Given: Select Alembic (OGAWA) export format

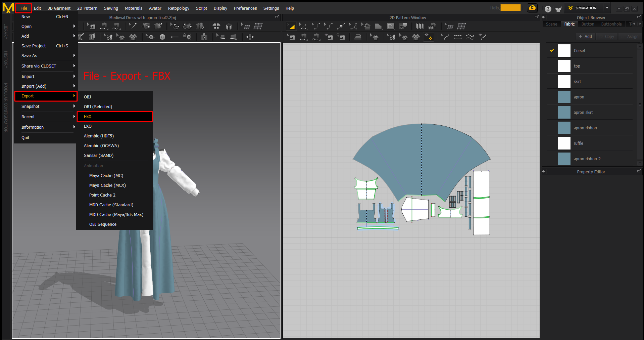Looking at the screenshot, I should [101, 146].
